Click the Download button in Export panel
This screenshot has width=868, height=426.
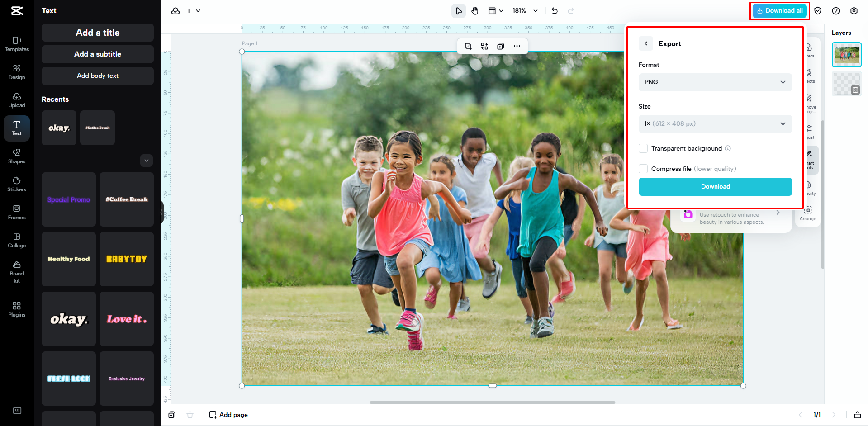click(x=716, y=187)
